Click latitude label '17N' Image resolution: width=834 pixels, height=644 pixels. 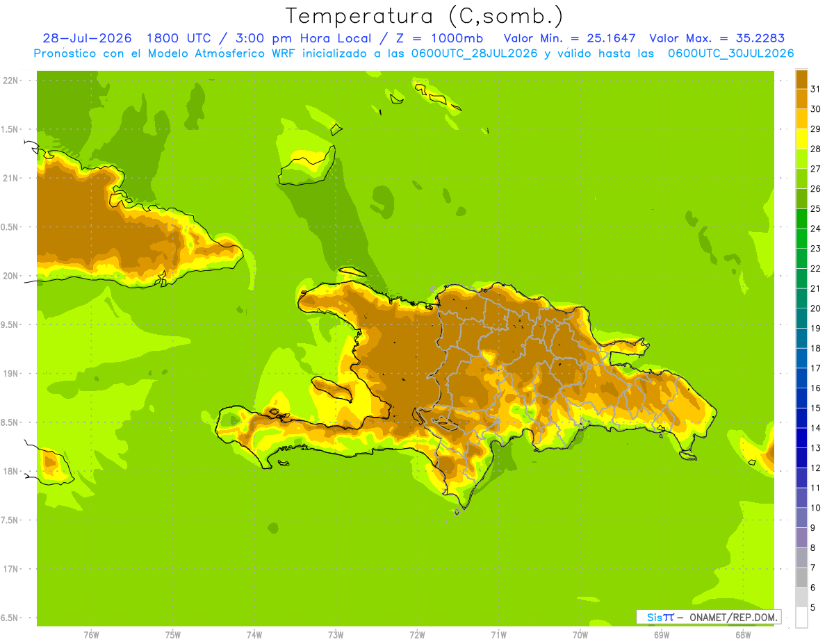(10, 569)
